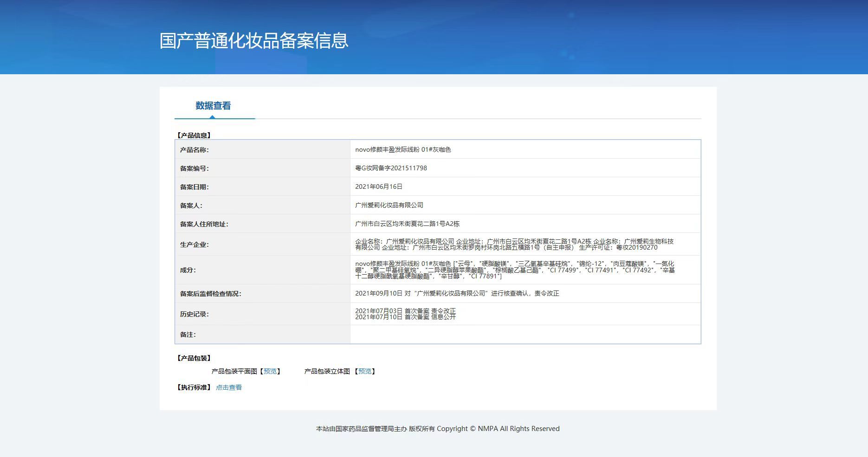Click the 备案人住所地址 row label
868x457 pixels.
point(204,224)
